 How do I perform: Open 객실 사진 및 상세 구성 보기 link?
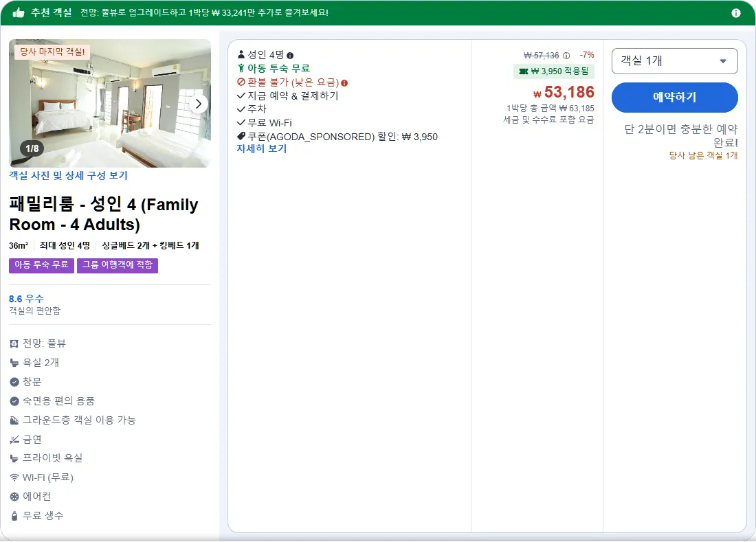69,175
